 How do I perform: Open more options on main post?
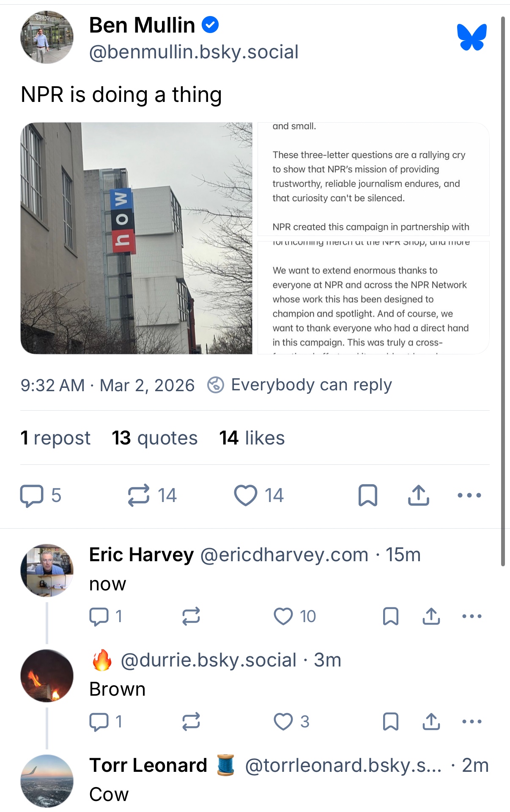[469, 495]
